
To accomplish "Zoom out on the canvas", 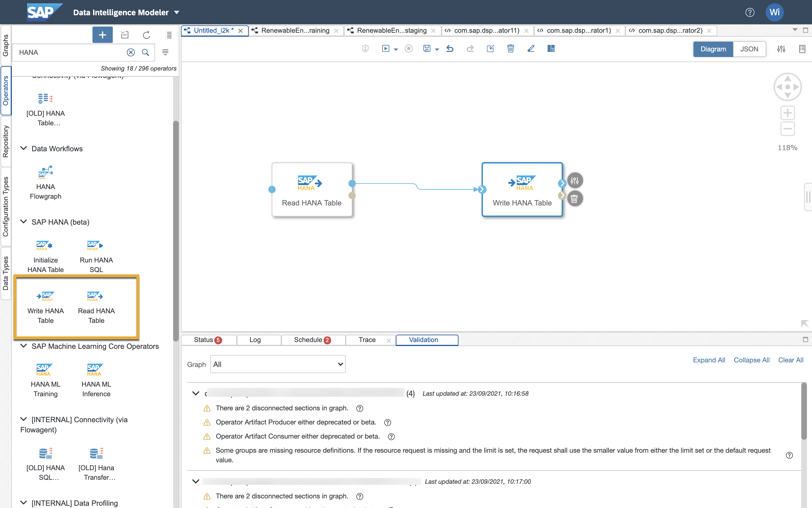I will [787, 129].
